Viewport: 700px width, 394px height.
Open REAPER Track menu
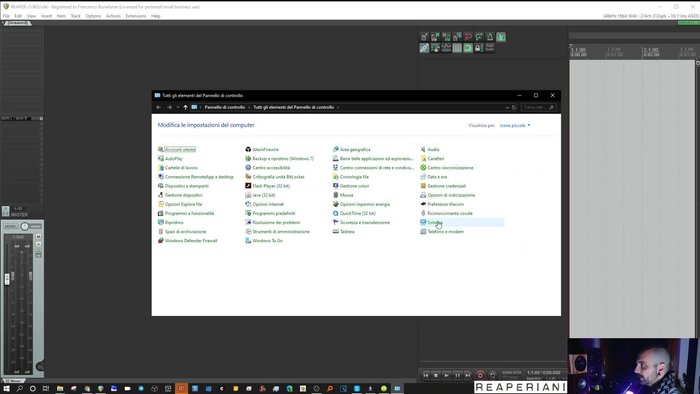75,16
